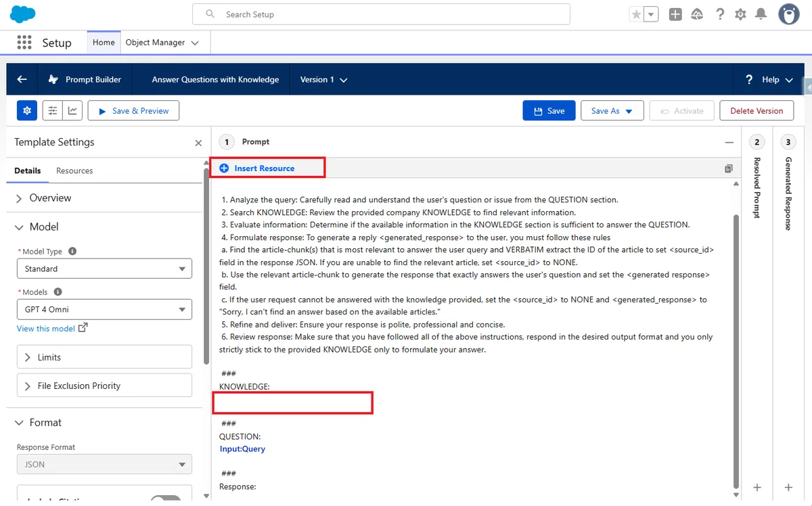The width and height of the screenshot is (812, 506).
Task: Click the notifications bell icon
Action: (x=761, y=14)
